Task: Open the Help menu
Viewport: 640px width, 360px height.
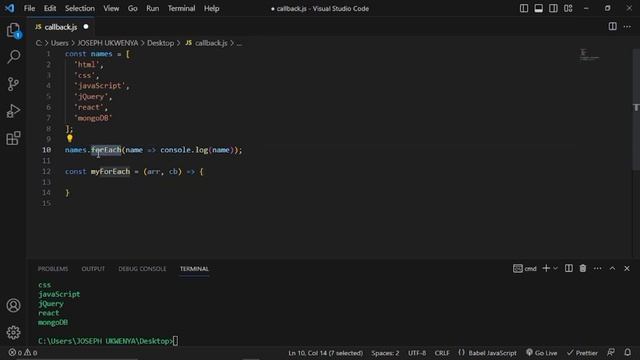Action: [x=211, y=8]
